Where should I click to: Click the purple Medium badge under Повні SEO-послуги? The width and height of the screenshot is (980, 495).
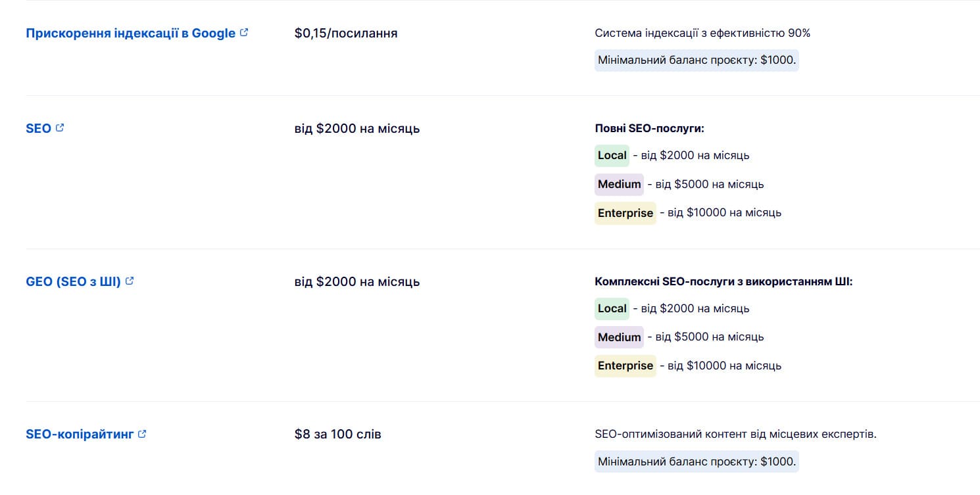pos(619,184)
